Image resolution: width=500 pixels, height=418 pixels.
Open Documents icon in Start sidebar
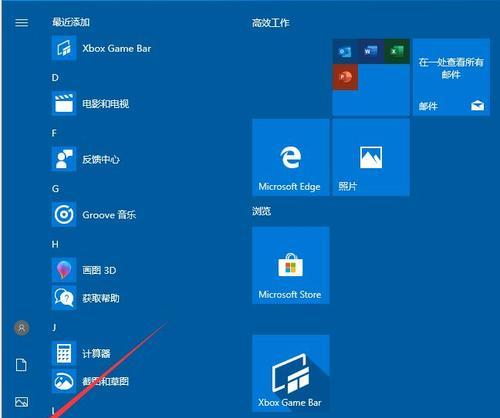(x=22, y=365)
